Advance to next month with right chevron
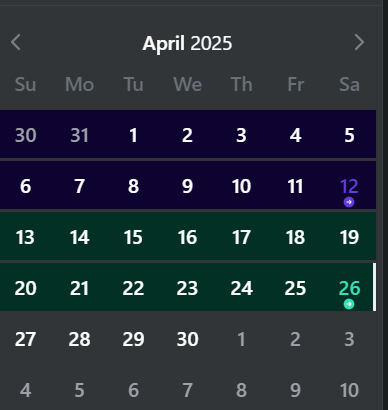Screen dimensions: 388x410 (359, 42)
